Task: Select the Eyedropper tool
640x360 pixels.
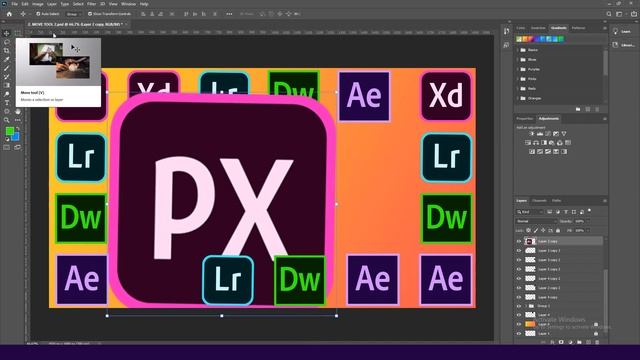Action: (x=7, y=59)
